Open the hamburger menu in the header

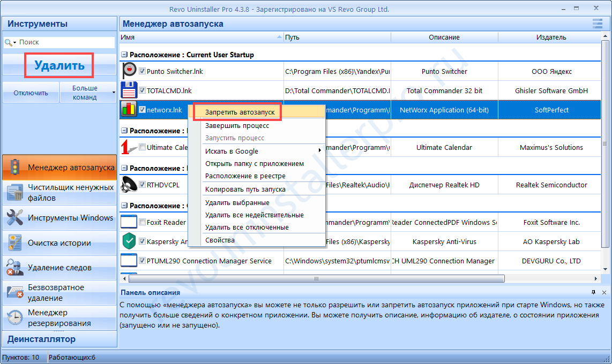pyautogui.click(x=597, y=24)
